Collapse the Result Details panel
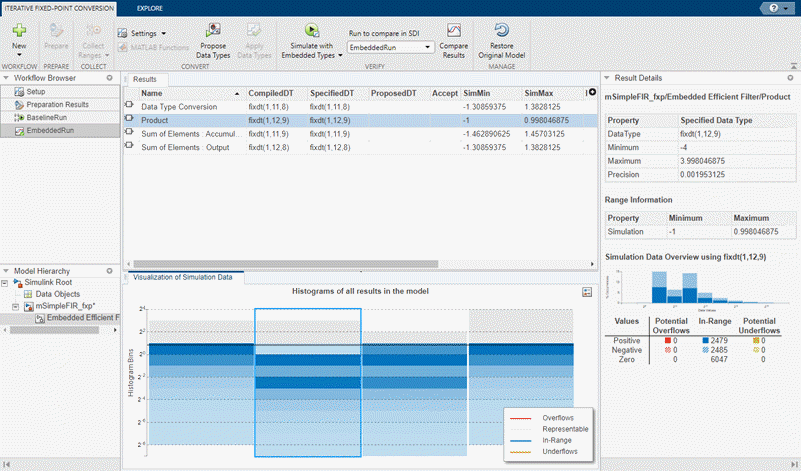801x471 pixels. click(x=607, y=77)
